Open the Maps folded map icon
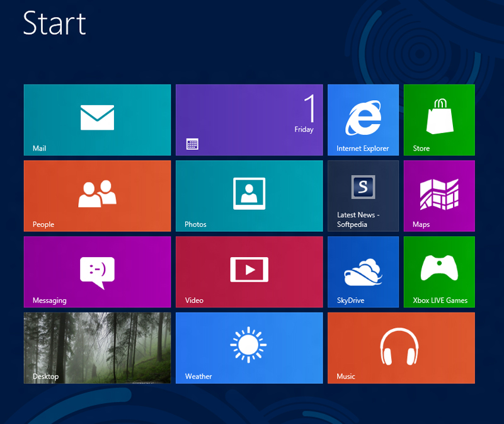 click(439, 194)
